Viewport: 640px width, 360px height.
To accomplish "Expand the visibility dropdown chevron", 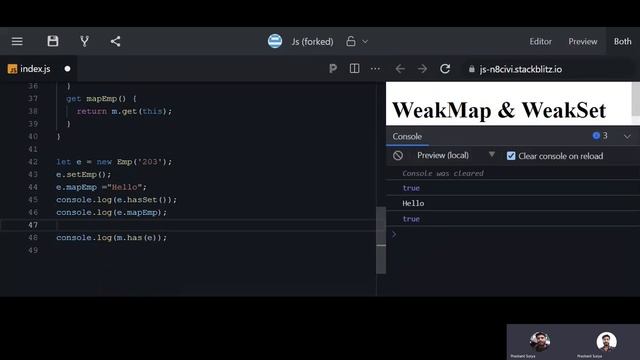I will point(365,41).
